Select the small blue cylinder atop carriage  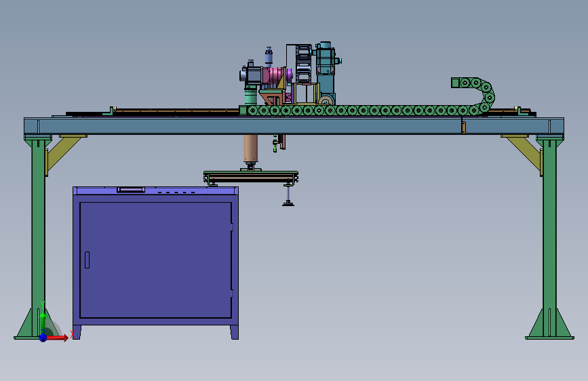click(269, 57)
